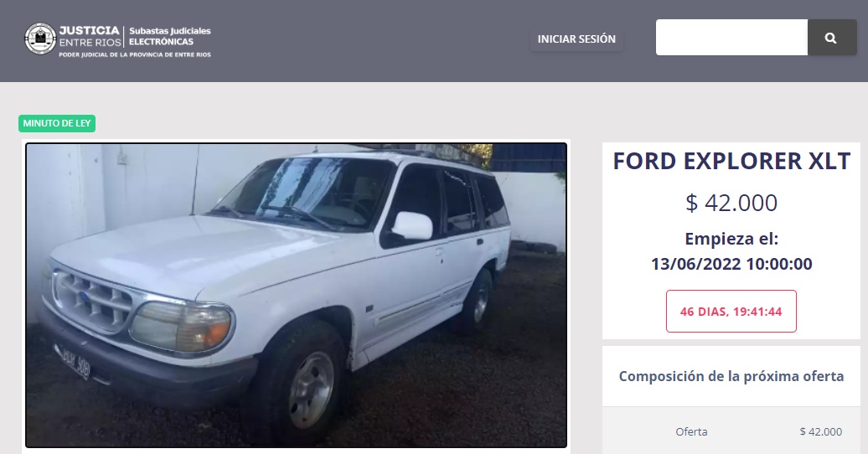Select the $ 42.000 base price

pos(731,203)
